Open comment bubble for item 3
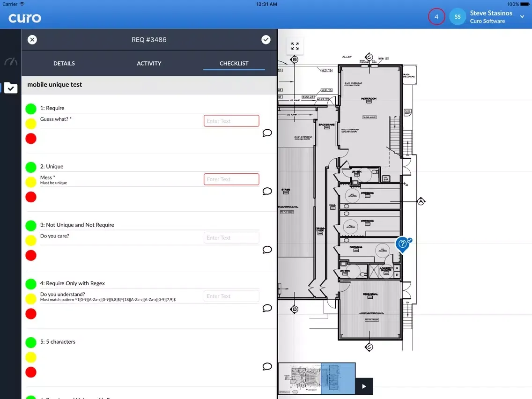The width and height of the screenshot is (532, 399). point(267,250)
